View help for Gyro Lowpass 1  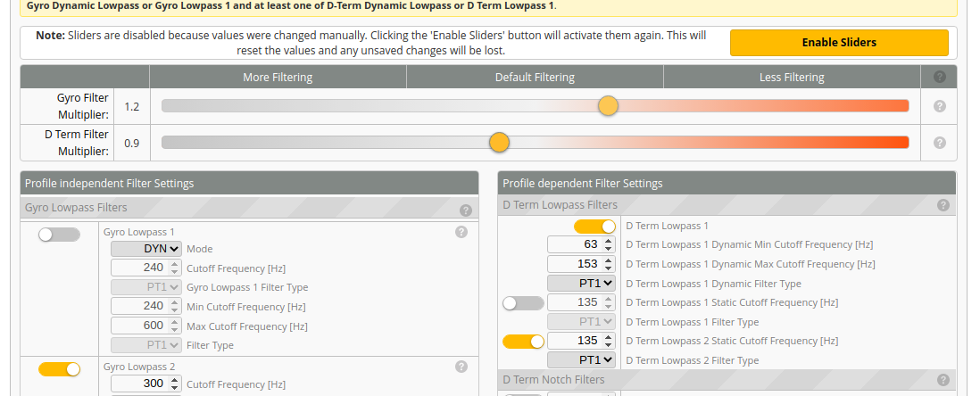point(461,232)
